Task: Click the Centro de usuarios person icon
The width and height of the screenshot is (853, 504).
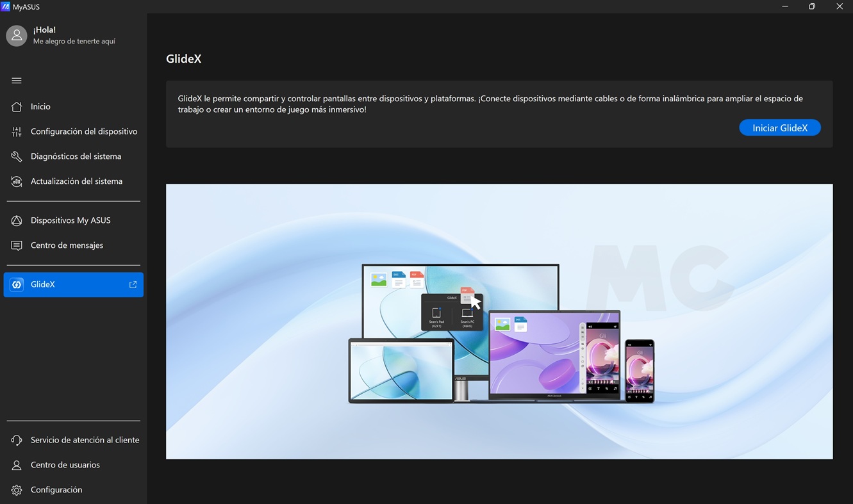Action: (17, 466)
